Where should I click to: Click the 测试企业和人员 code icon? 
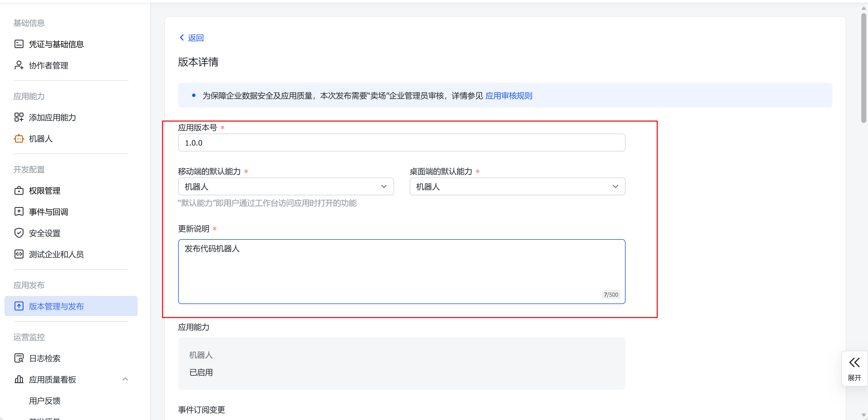point(19,254)
